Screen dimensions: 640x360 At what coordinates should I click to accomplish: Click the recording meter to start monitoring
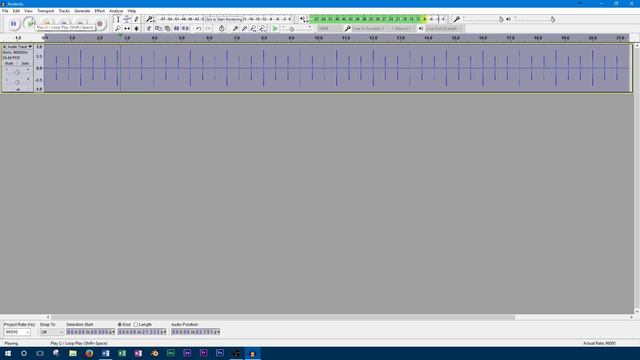coord(224,19)
